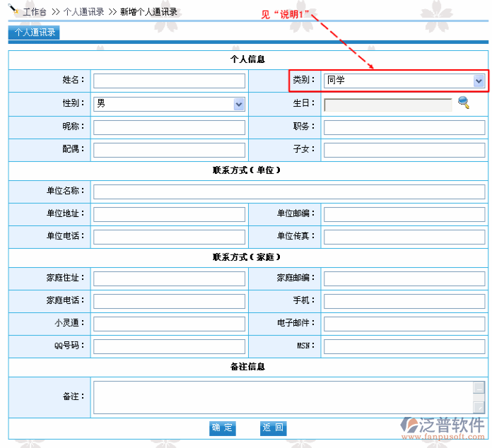Click the 返 回 button
The height and width of the screenshot is (448, 492).
click(273, 428)
